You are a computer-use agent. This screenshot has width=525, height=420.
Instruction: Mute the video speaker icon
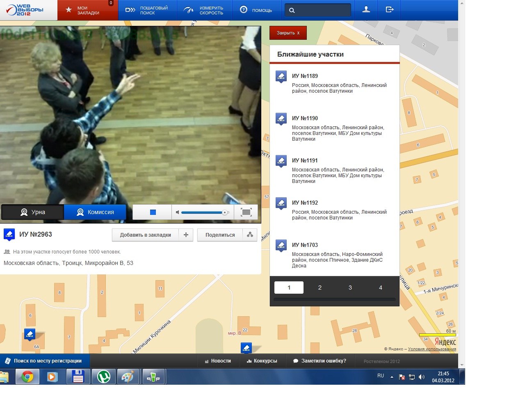click(x=177, y=212)
